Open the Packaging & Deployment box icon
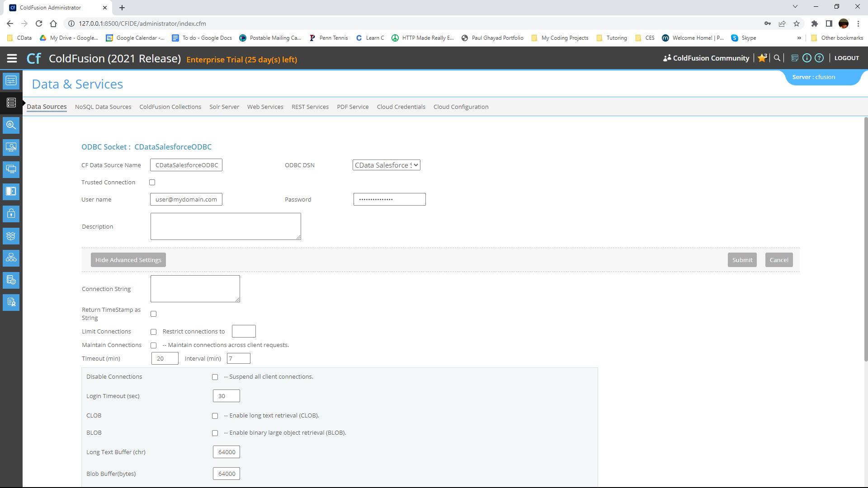868x488 pixels. (11, 236)
